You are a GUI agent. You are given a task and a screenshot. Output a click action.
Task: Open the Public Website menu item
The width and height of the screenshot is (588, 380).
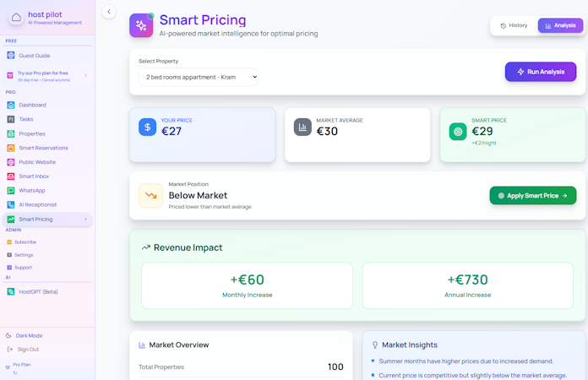point(37,162)
